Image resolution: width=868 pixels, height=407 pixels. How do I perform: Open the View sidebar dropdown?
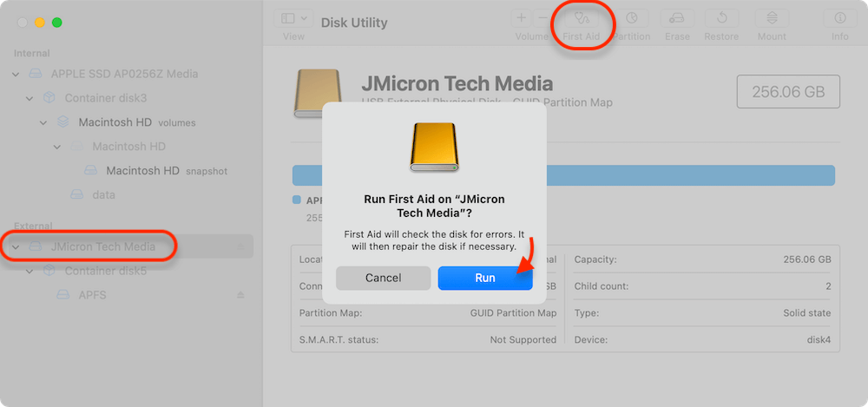(x=293, y=18)
